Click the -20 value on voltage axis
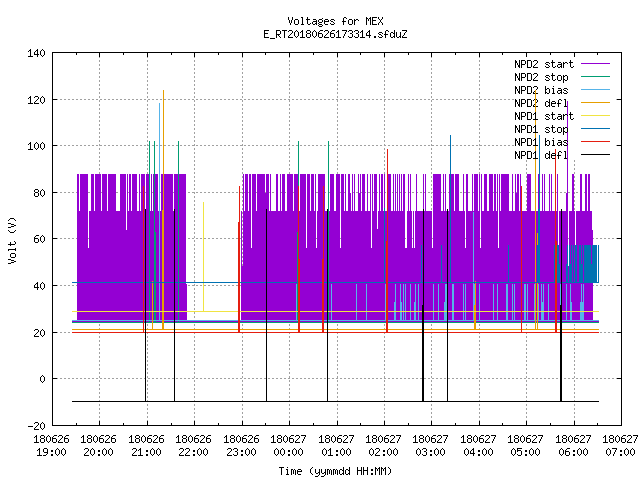The width and height of the screenshot is (640, 480). (36, 426)
